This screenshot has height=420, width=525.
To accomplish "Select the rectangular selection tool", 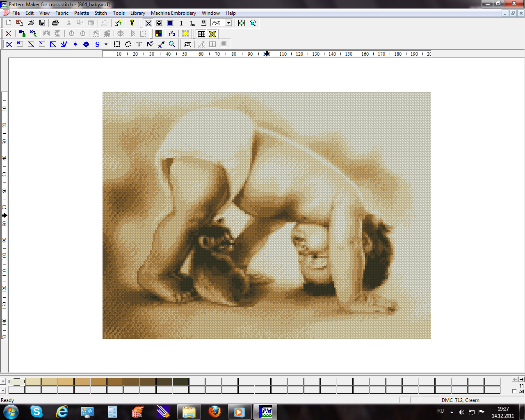I will pyautogui.click(x=117, y=44).
